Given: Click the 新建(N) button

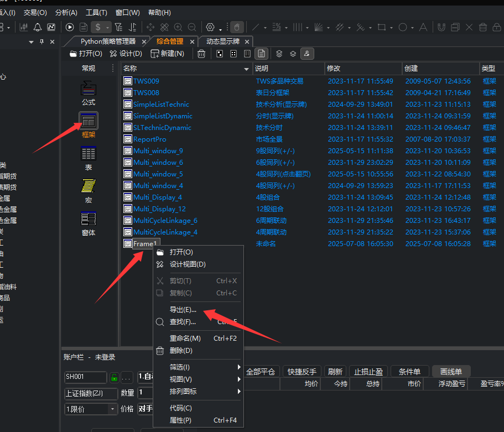Looking at the screenshot, I should coord(168,54).
